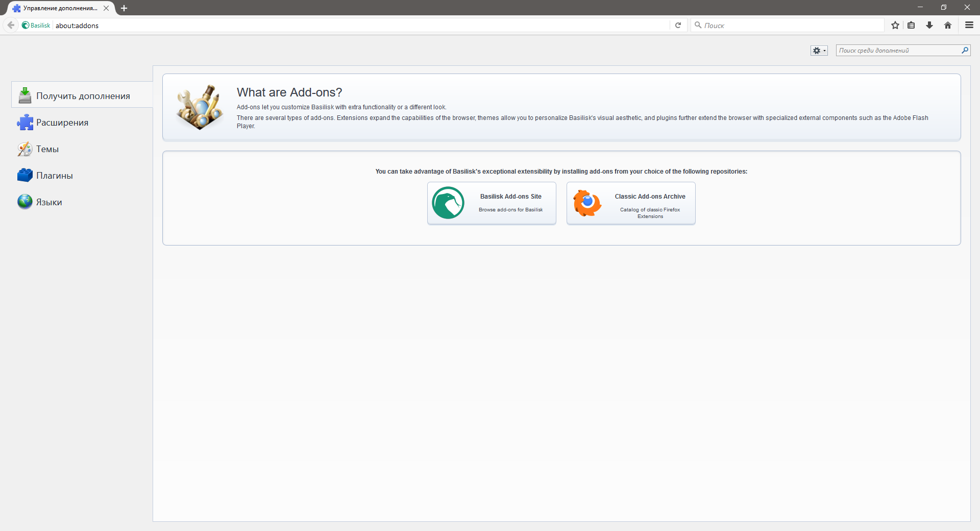Close the Управление дополнениями tab
Viewport: 980px width, 531px height.
tap(106, 8)
